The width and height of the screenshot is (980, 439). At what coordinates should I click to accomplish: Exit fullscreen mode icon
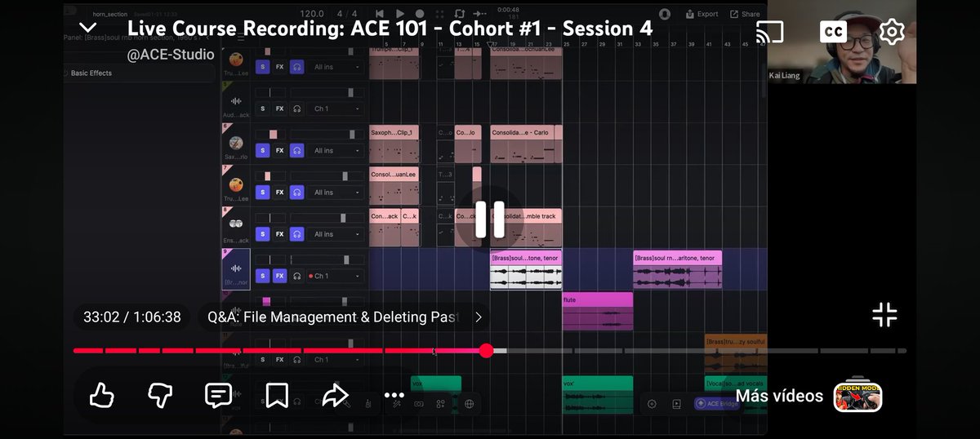pos(884,315)
